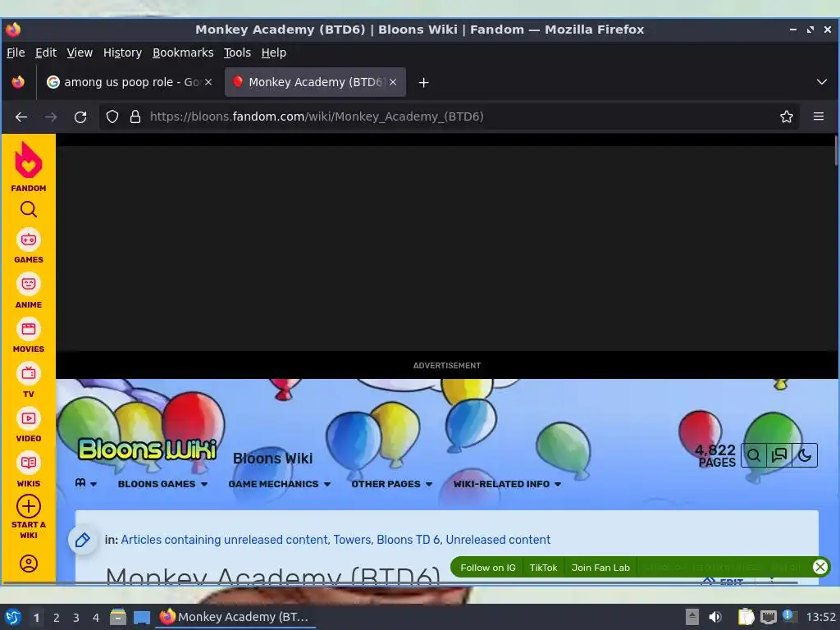Follow on IG link in banner

(488, 568)
